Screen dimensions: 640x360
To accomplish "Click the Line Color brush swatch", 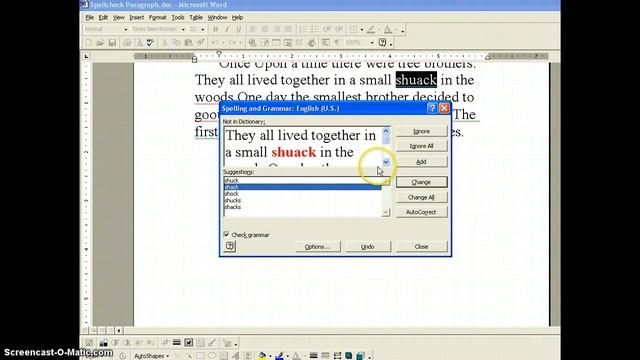I will tap(279, 356).
